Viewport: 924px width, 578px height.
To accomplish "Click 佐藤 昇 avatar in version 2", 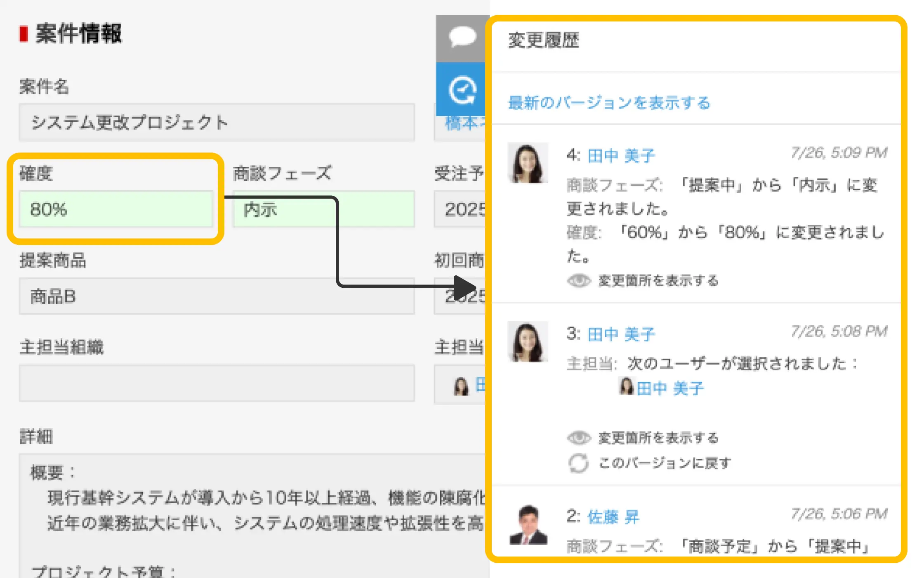I will click(x=528, y=524).
